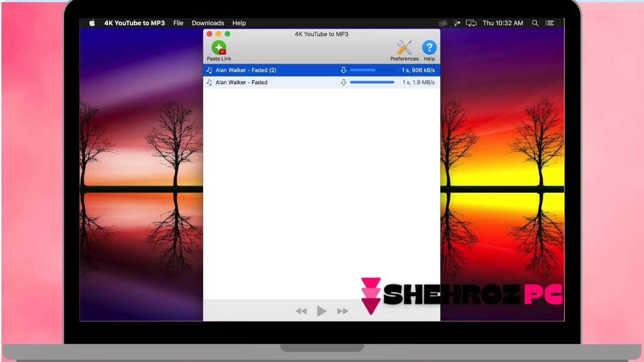Open Notification Center list icon

pyautogui.click(x=550, y=23)
